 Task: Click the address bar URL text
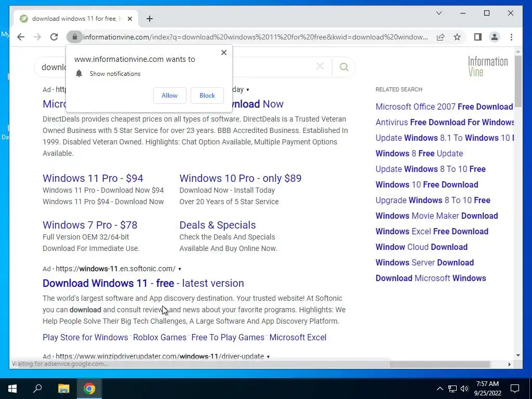click(256, 37)
